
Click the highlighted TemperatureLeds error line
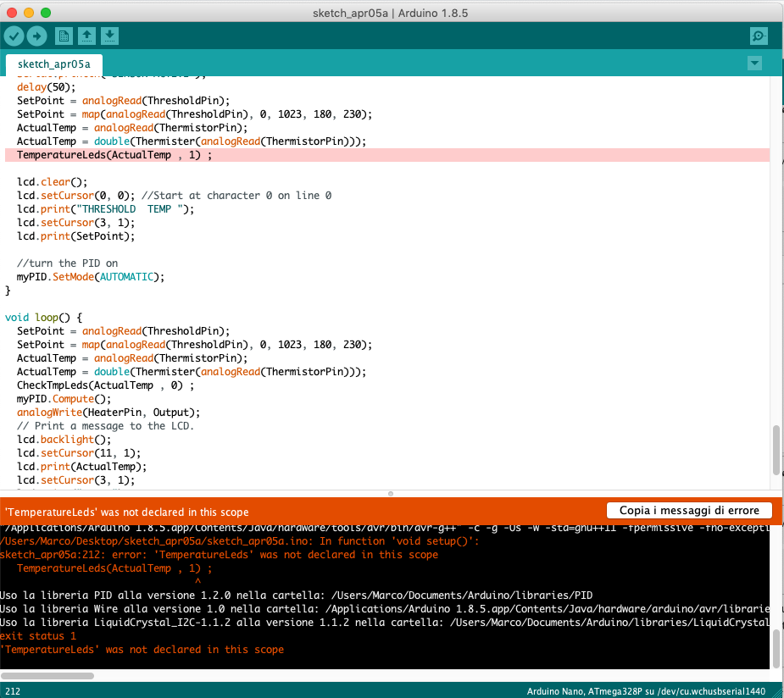pyautogui.click(x=114, y=155)
